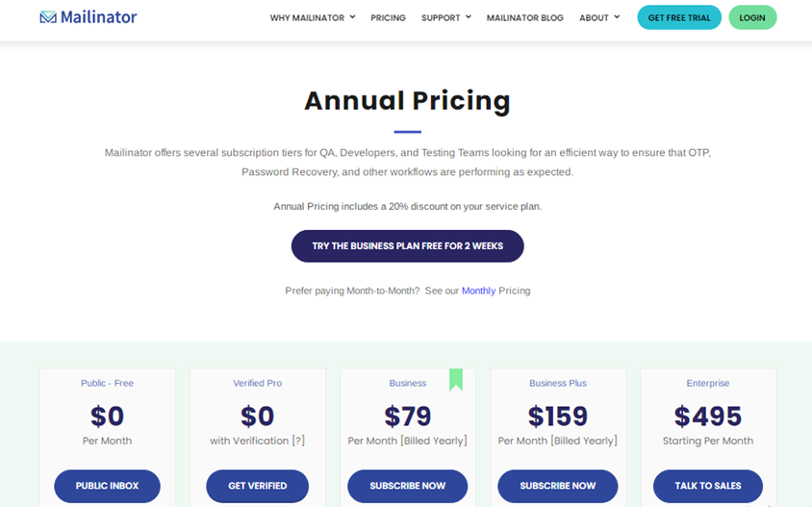Click Talk to Sales for Enterprise
Image resolution: width=812 pixels, height=507 pixels.
pos(707,486)
